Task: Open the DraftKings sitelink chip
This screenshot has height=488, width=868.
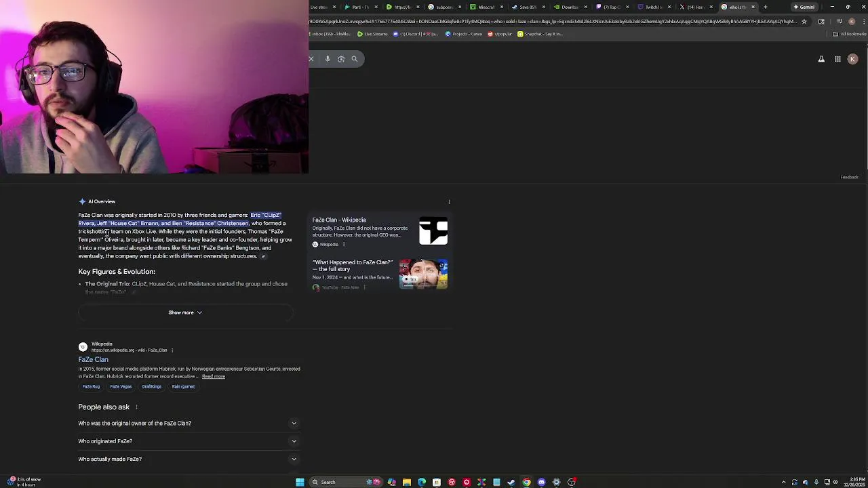Action: tap(152, 386)
